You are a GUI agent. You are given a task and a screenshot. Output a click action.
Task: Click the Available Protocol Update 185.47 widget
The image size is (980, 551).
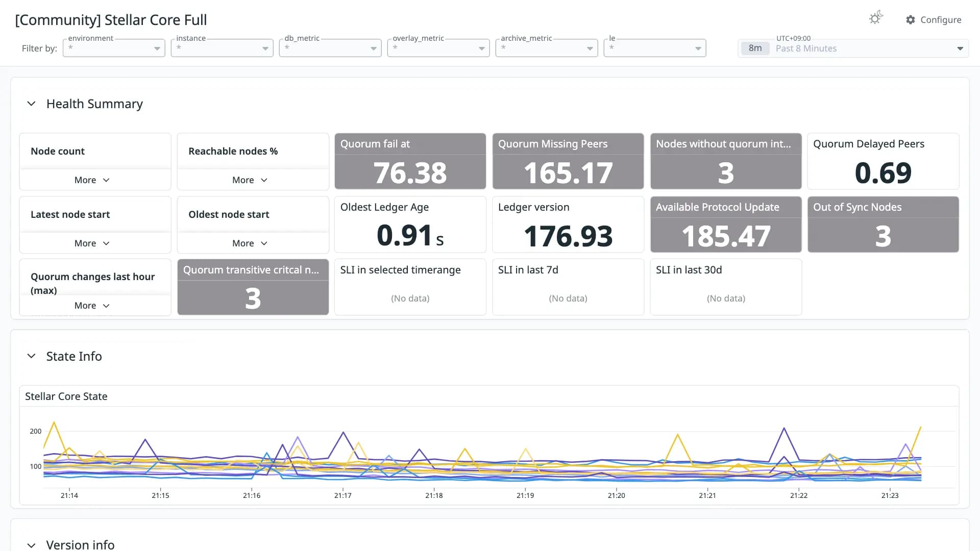726,224
